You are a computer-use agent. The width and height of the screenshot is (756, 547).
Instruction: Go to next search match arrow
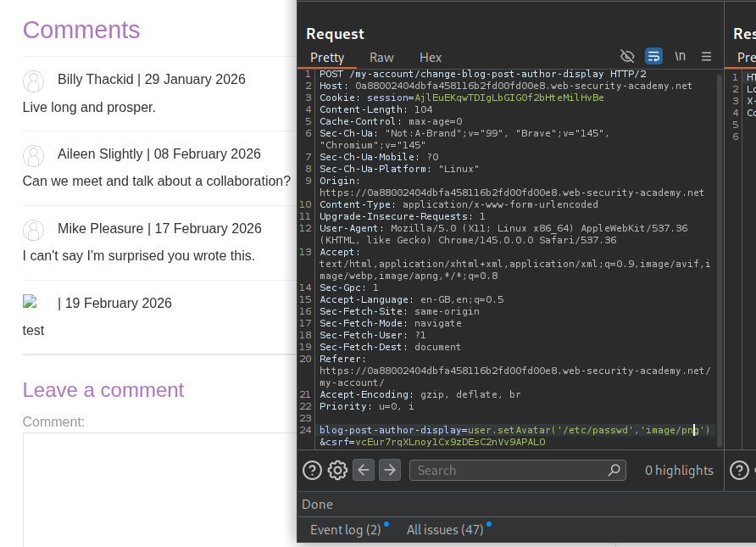pos(389,470)
